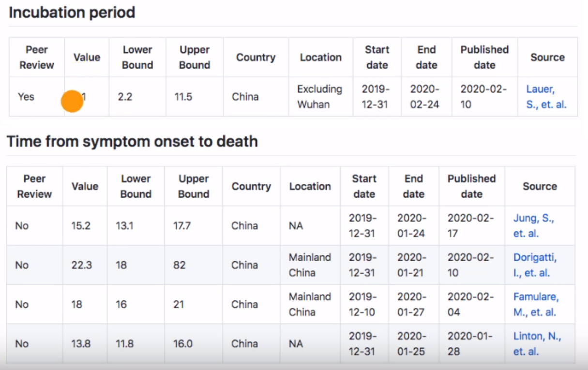Click the orange cursor highlight dot
The image size is (588, 370).
[x=72, y=101]
